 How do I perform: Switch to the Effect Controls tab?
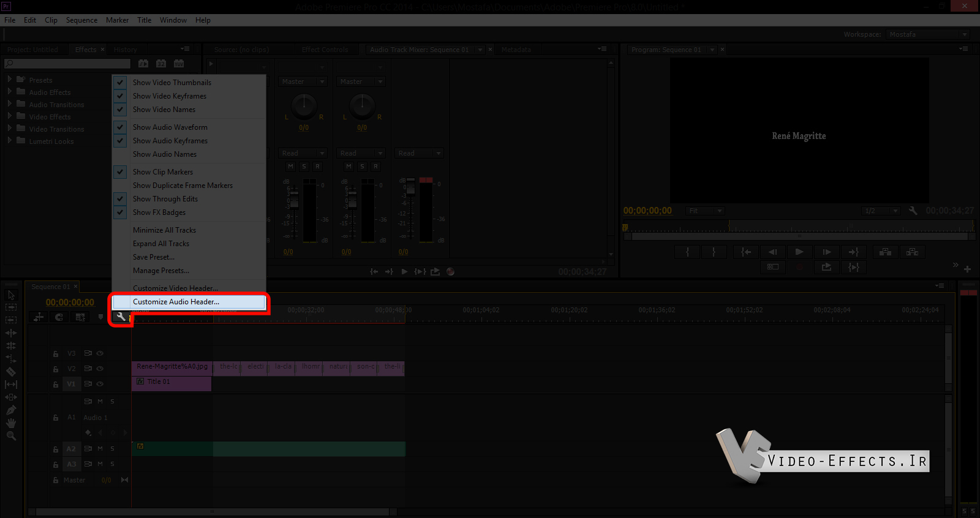pos(325,50)
